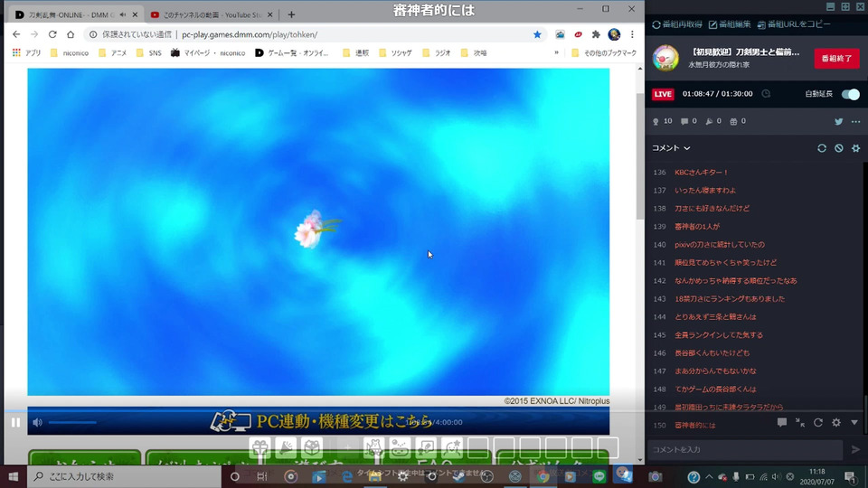The width and height of the screenshot is (868, 488).
Task: Toggle the 自動延長 auto-extend switch
Action: [850, 94]
